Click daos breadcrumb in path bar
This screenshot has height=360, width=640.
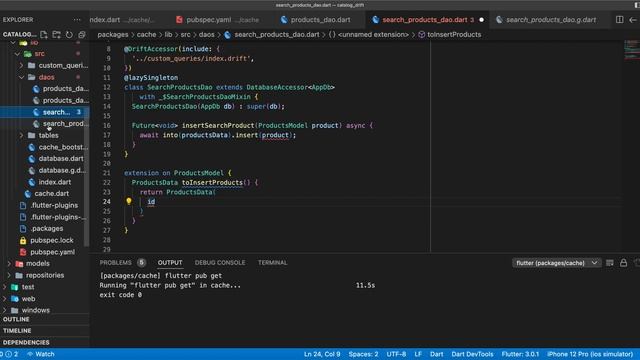(x=207, y=35)
